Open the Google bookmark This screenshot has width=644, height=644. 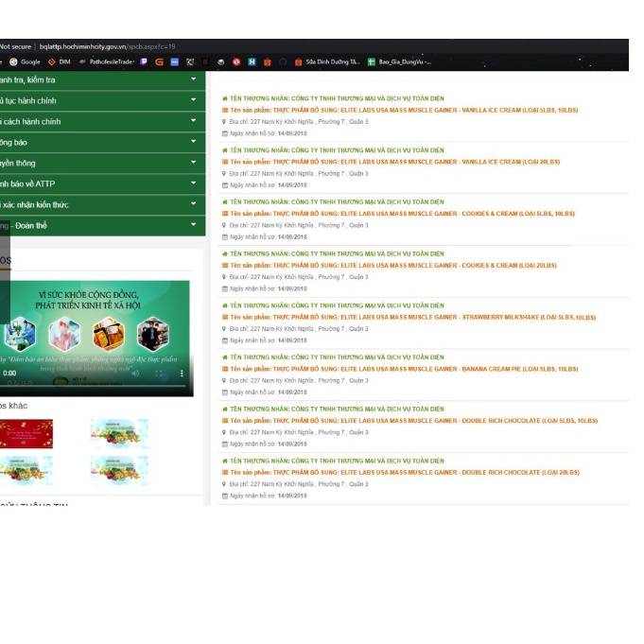tap(25, 62)
